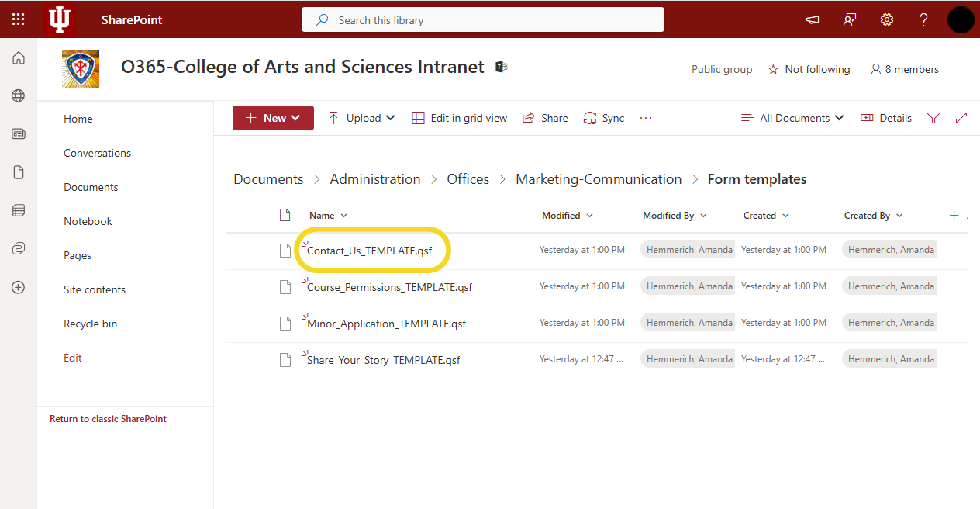The height and width of the screenshot is (509, 980).
Task: Expand content to full screen icon
Action: coord(961,118)
